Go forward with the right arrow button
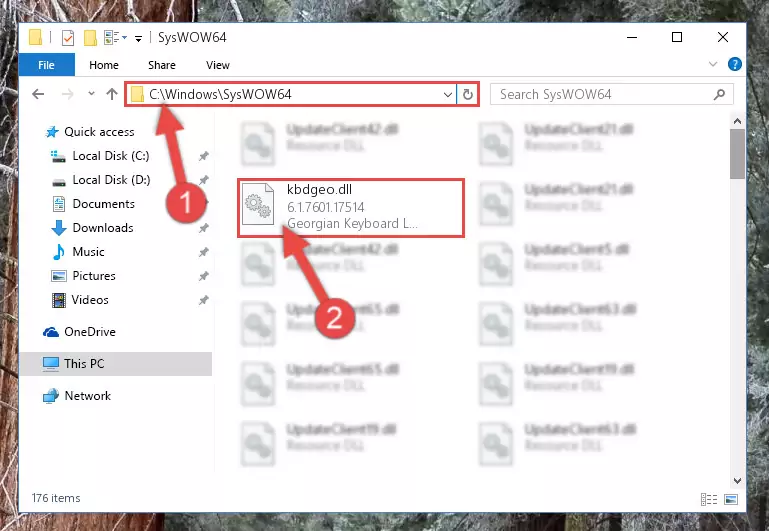 [x=68, y=94]
